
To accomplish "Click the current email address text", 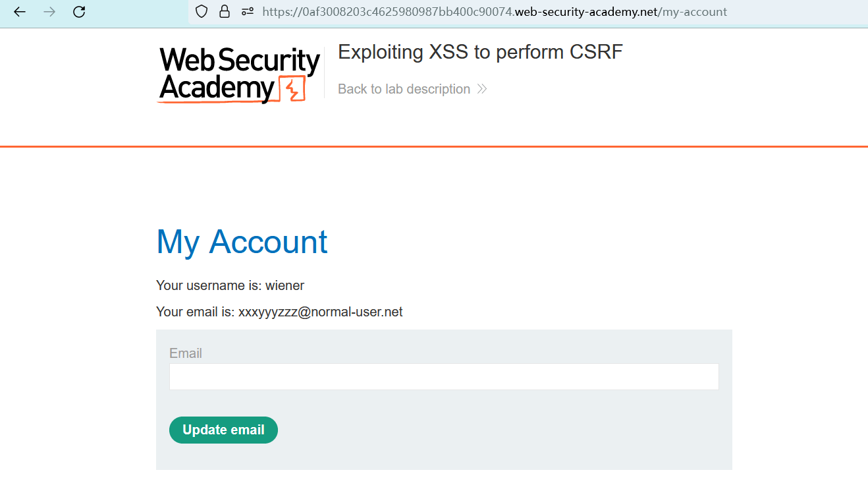I will tap(320, 312).
